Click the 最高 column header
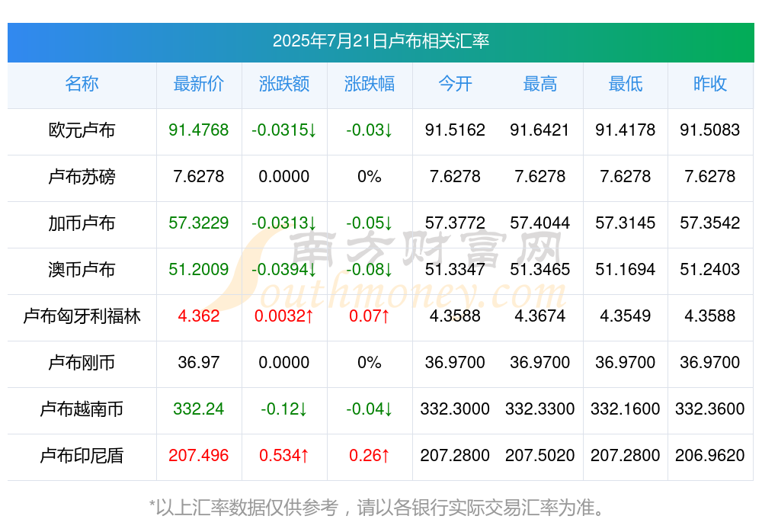The width and height of the screenshot is (762, 532). coord(540,84)
